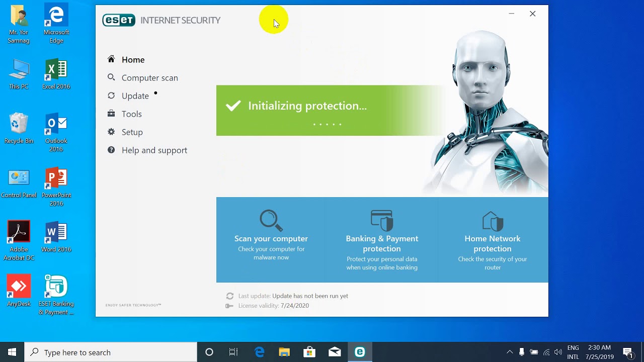
Task: Open the taskbar clock showing 2:30 AM
Action: click(x=599, y=352)
